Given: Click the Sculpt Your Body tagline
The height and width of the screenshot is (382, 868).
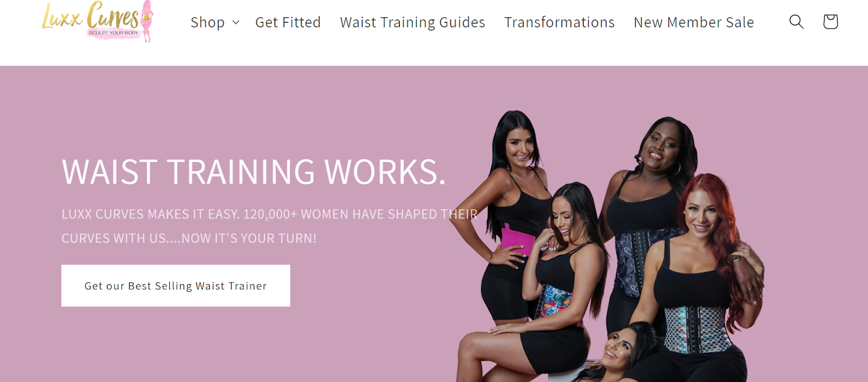Looking at the screenshot, I should coord(113,33).
